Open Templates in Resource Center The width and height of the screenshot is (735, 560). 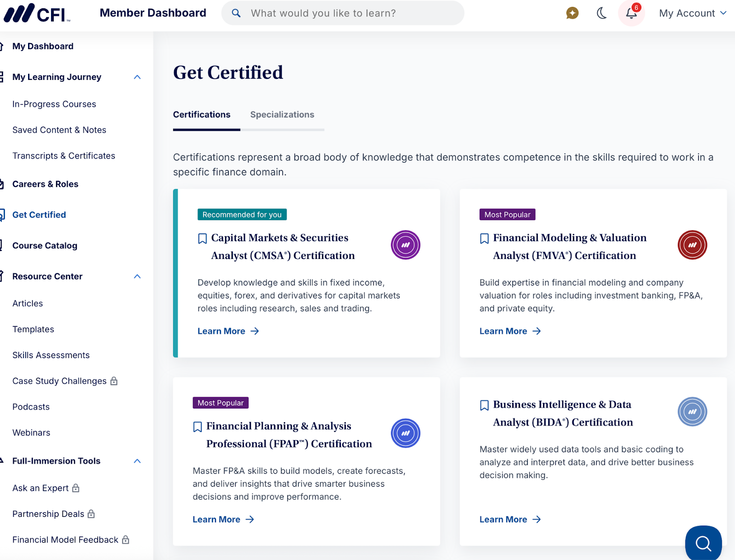click(33, 329)
